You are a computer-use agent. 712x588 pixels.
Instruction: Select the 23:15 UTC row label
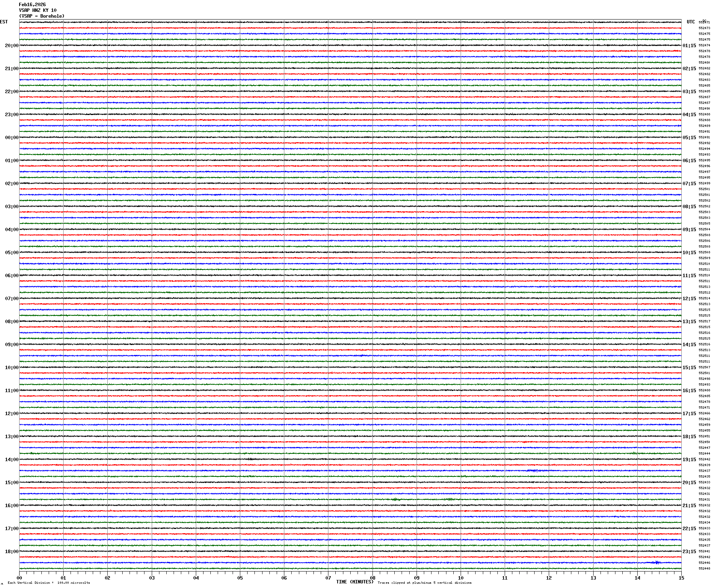point(689,552)
